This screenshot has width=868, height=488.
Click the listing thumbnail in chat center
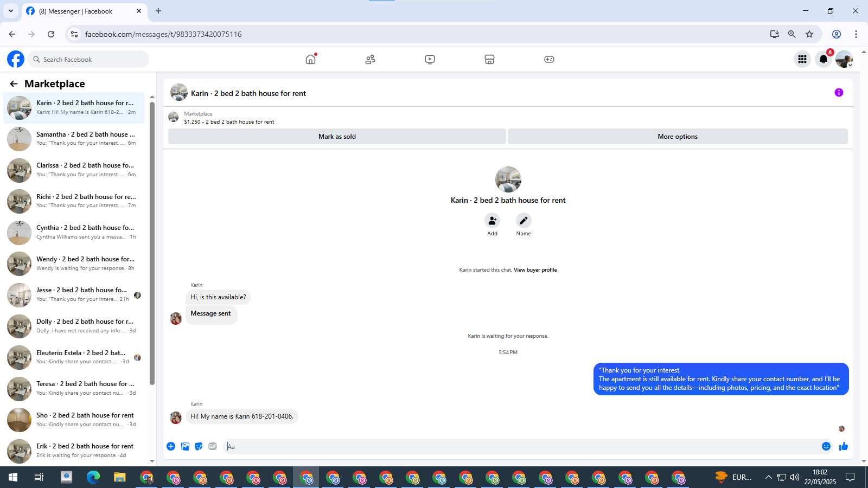(x=508, y=179)
